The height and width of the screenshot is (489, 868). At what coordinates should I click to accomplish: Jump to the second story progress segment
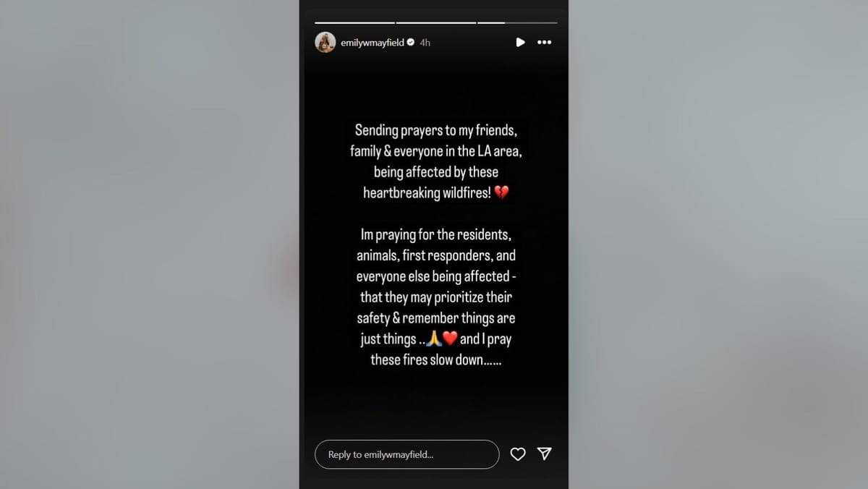coord(436,23)
